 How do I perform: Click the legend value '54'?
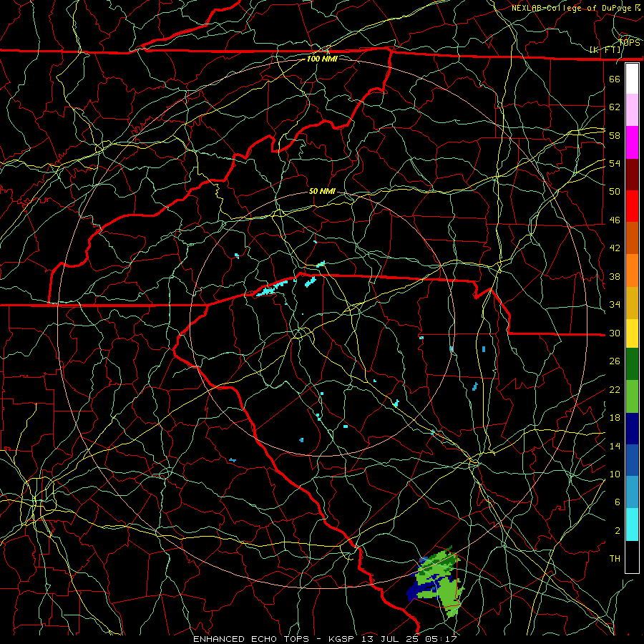(615, 163)
